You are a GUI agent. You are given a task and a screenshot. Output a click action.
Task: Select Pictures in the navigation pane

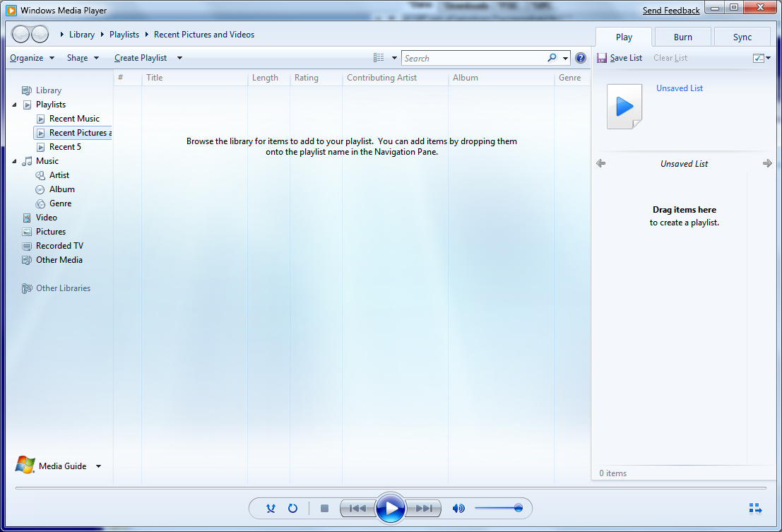50,232
